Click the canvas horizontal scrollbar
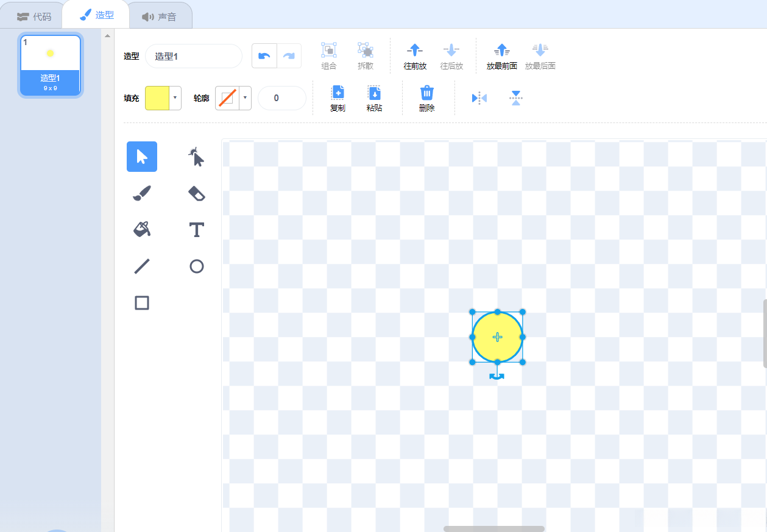 click(494, 529)
